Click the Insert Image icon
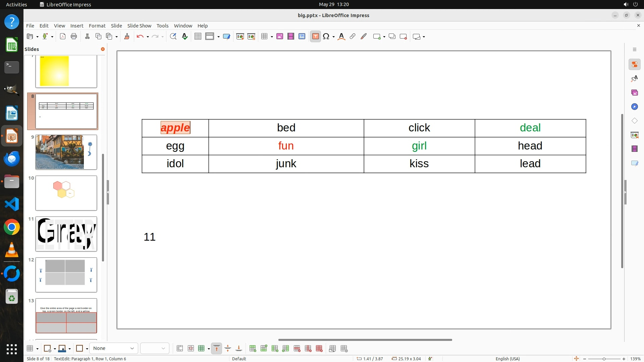Image resolution: width=644 pixels, height=362 pixels. [280, 37]
